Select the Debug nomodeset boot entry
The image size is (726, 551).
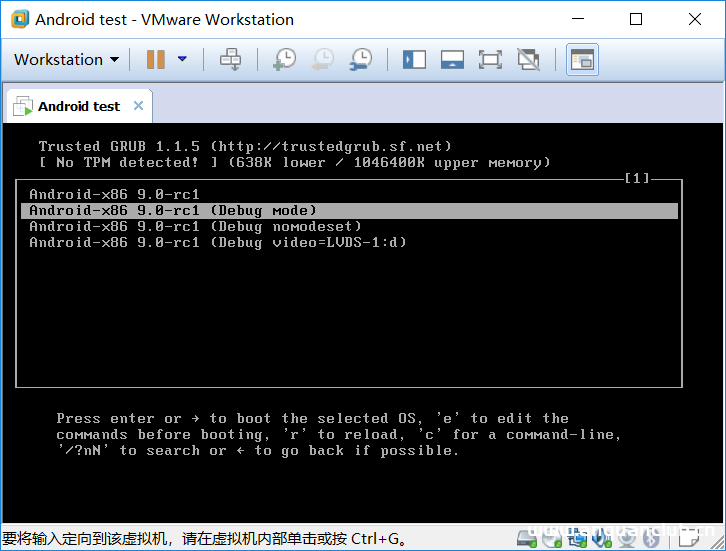click(350, 226)
